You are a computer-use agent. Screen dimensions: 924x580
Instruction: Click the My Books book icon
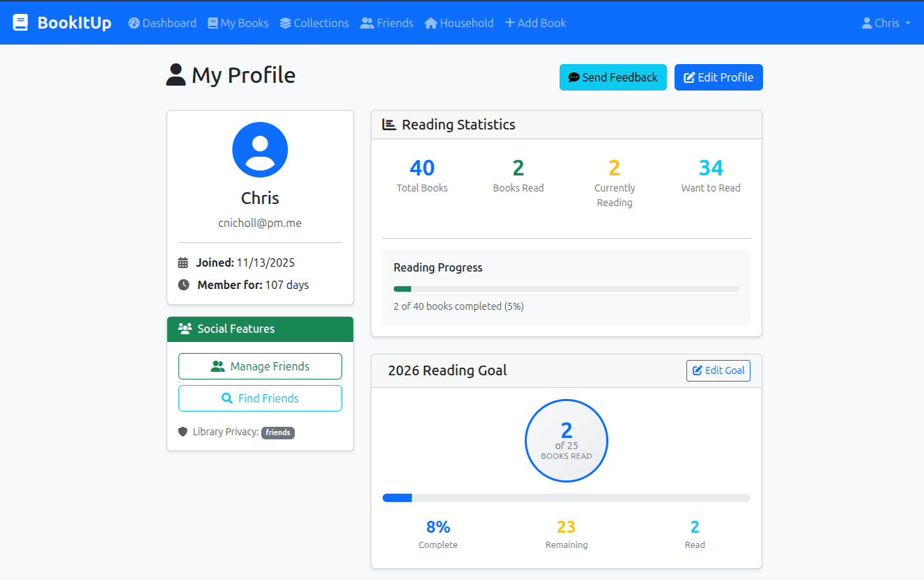coord(213,23)
